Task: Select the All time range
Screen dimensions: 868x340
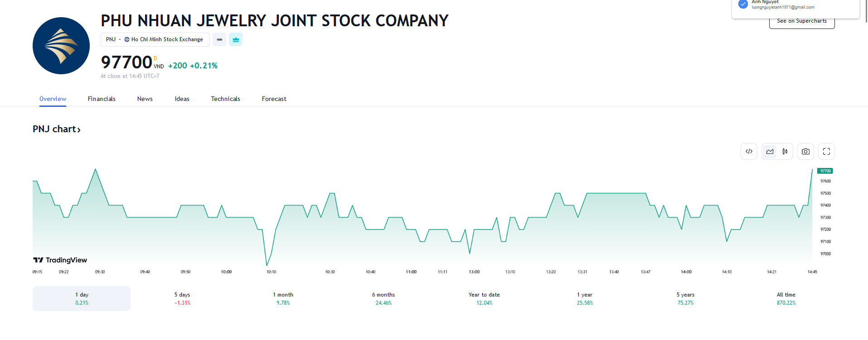Action: pos(786,298)
